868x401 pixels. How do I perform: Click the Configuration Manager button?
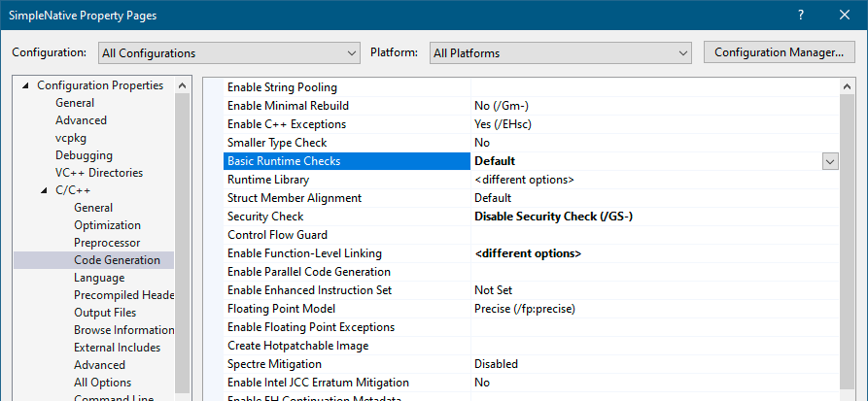click(778, 52)
